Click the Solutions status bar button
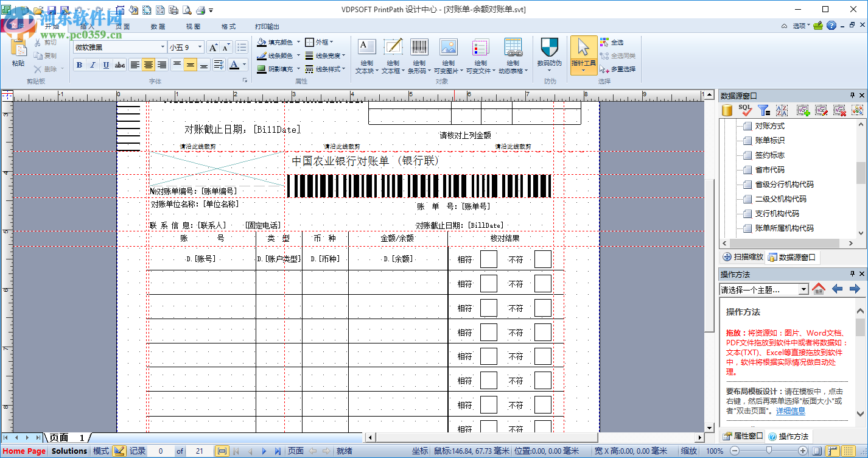Image resolution: width=868 pixels, height=458 pixels. click(69, 451)
